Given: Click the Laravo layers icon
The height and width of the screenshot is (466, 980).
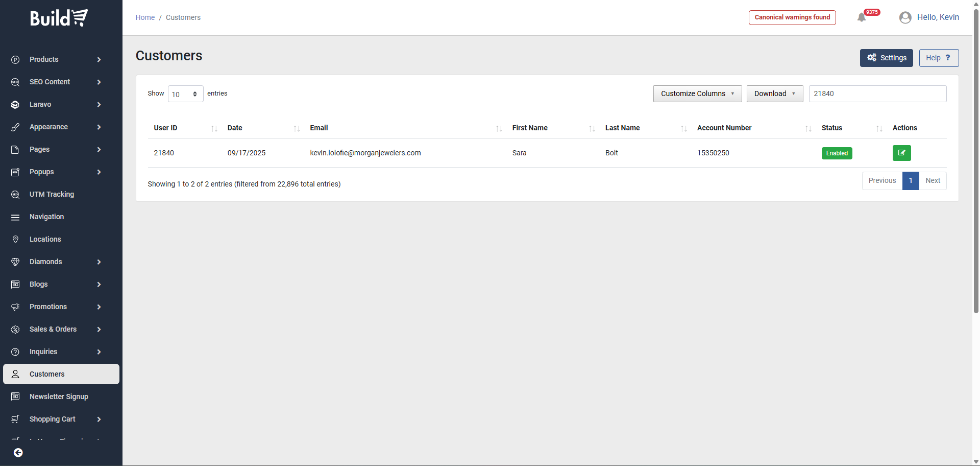Looking at the screenshot, I should pos(15,105).
